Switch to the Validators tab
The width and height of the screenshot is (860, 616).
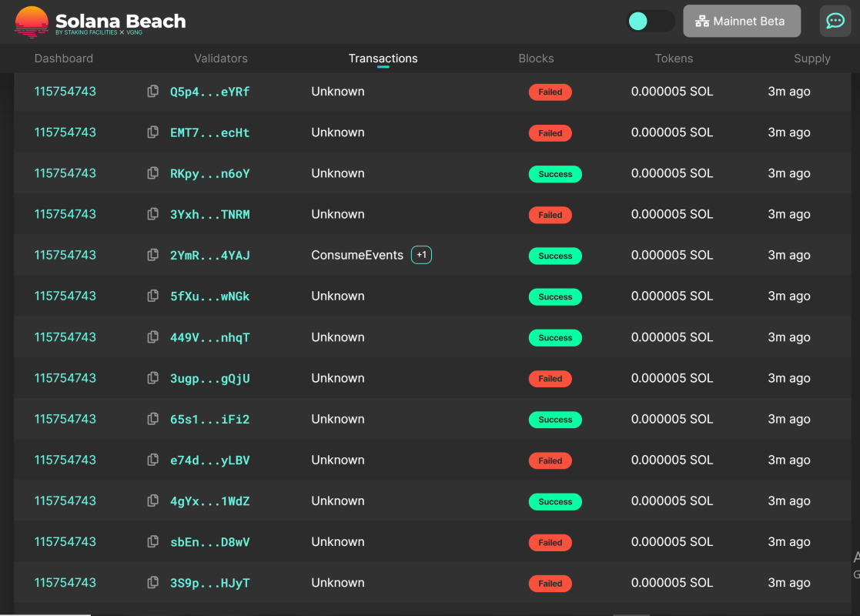tap(221, 59)
